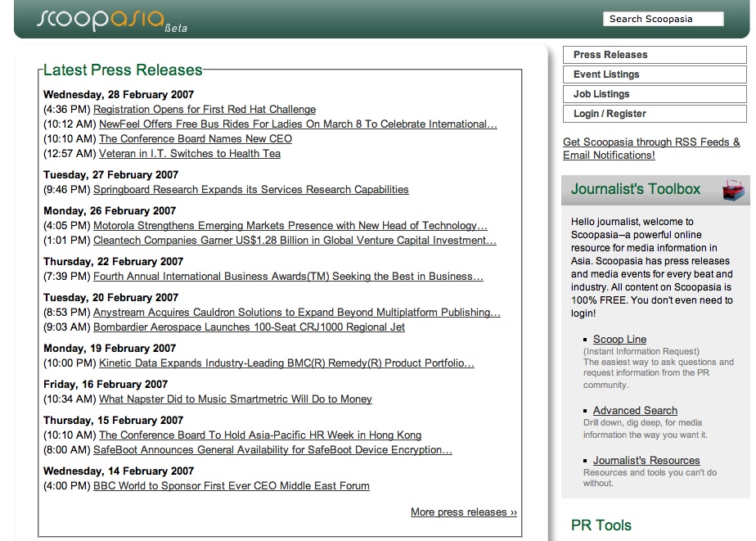This screenshot has height=541, width=756.
Task: Click the Thursday, 15 February 2007 date heading
Action: tap(113, 421)
